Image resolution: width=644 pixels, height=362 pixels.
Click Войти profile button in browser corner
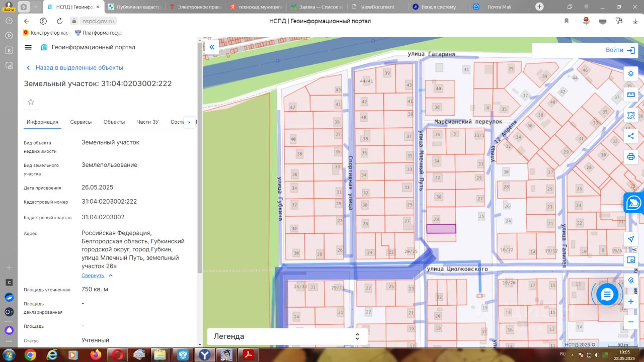point(9,7)
